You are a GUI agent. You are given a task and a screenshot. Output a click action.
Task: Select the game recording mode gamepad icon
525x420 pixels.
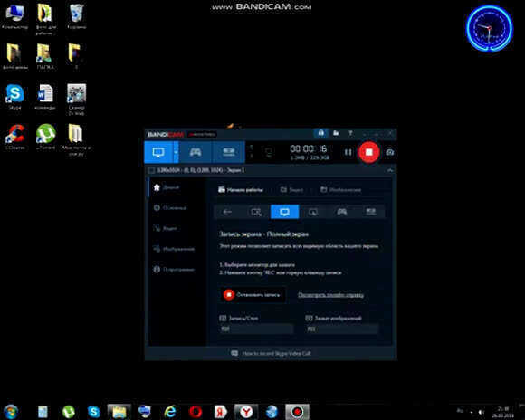tap(196, 152)
